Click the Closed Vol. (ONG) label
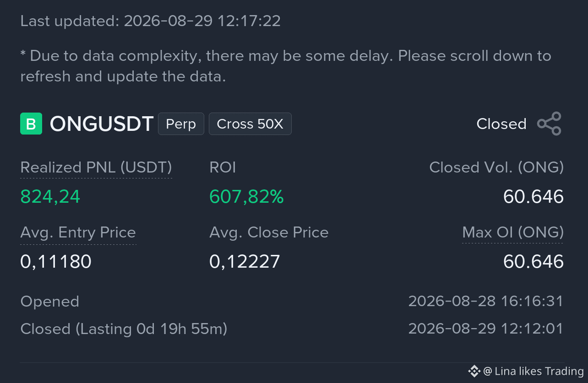588x383 pixels. 496,167
